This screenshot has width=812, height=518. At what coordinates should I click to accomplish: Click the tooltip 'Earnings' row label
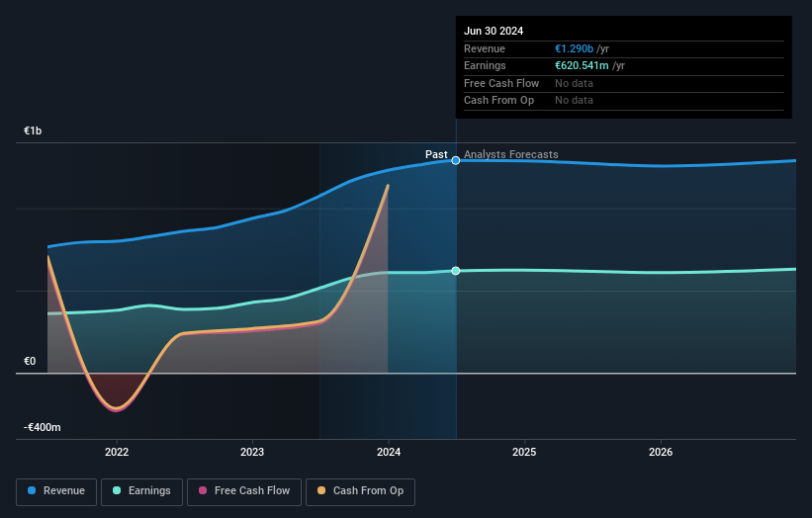[485, 65]
